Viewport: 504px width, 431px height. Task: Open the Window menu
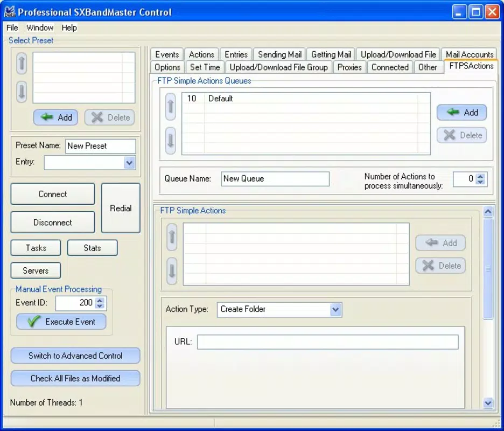40,27
